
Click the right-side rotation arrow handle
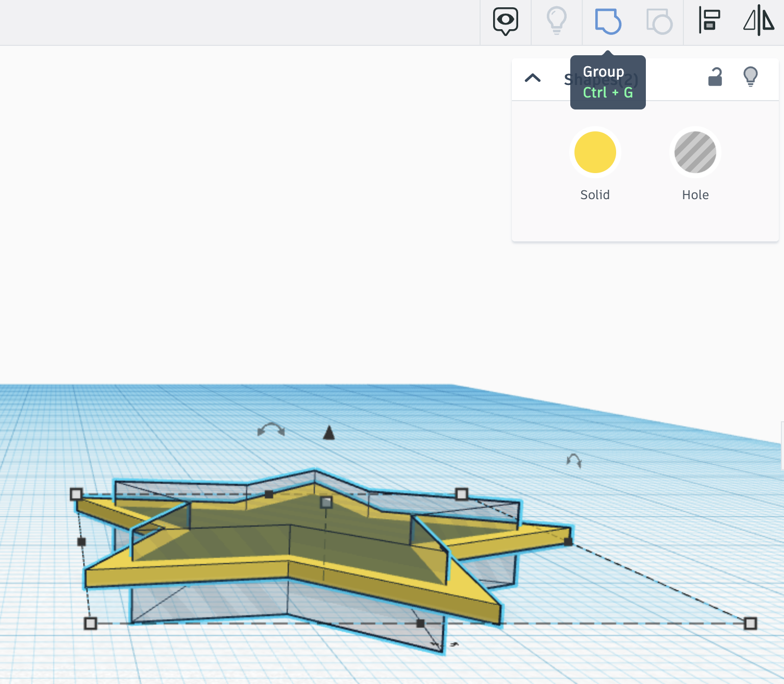pyautogui.click(x=574, y=461)
